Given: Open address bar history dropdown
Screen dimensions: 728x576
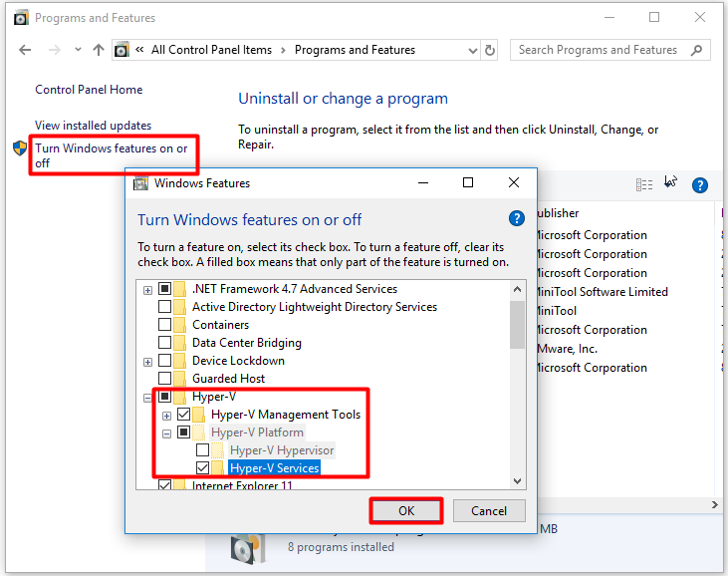Looking at the screenshot, I should pos(473,50).
